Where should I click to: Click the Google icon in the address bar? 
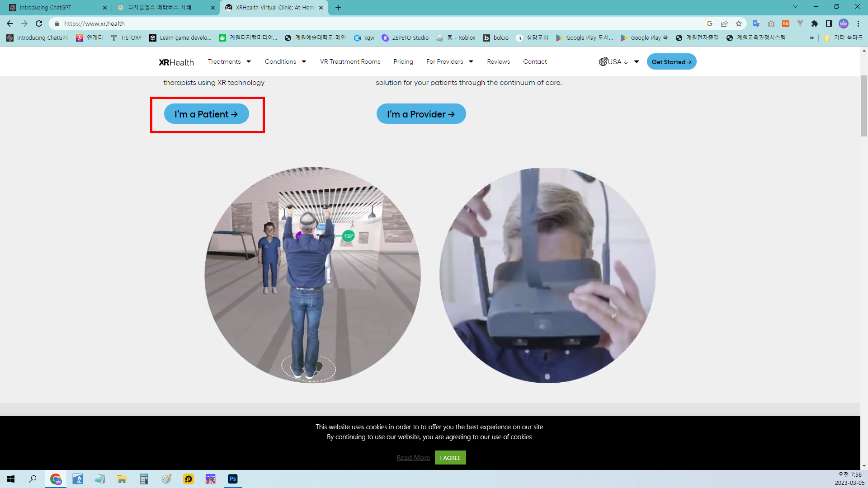[710, 23]
